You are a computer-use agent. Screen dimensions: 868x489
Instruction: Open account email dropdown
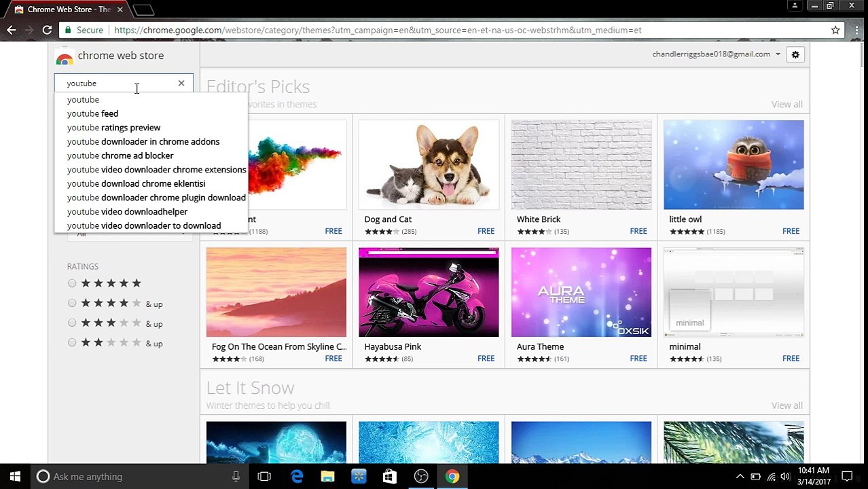[x=716, y=54]
